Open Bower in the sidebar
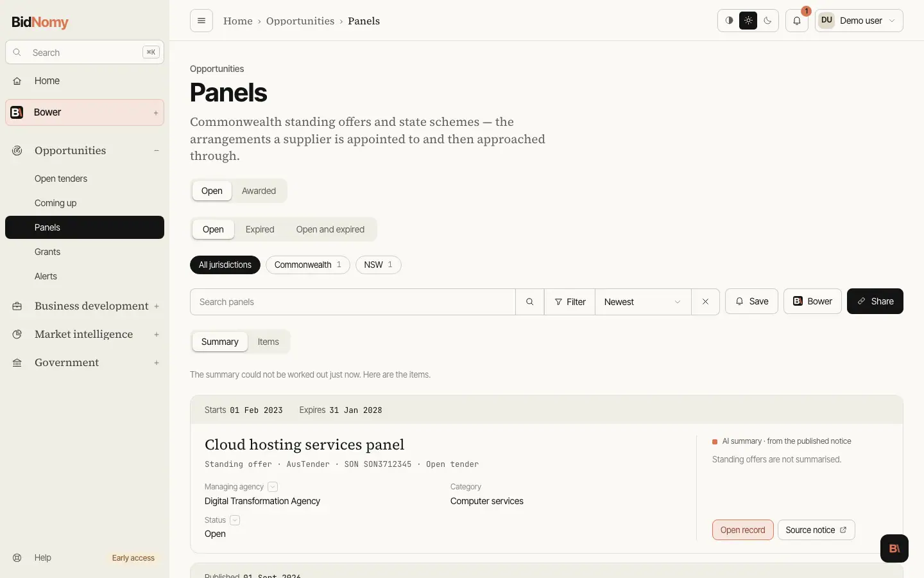Viewport: 924px width, 578px height. 85,112
